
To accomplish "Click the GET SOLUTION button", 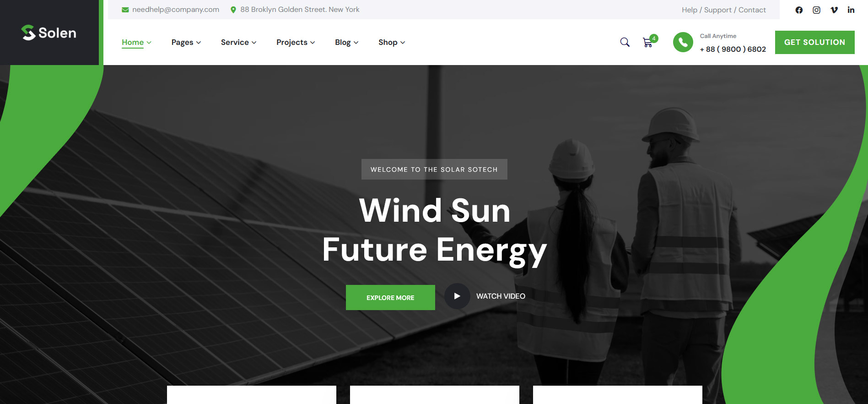I will point(814,42).
